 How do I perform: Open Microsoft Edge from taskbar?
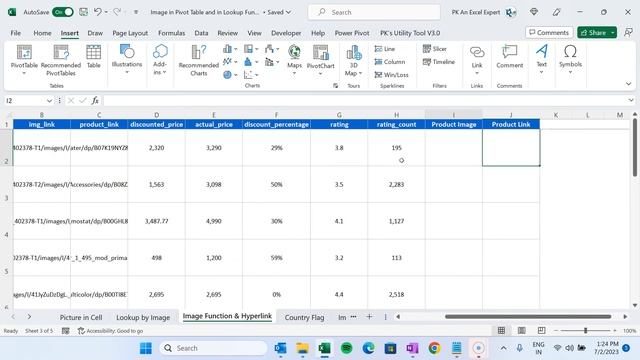click(x=369, y=348)
